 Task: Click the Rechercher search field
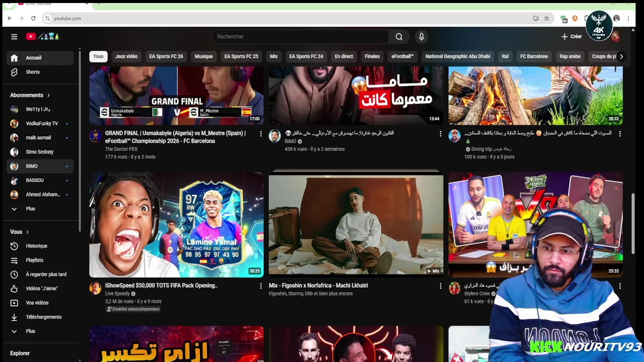(x=300, y=37)
